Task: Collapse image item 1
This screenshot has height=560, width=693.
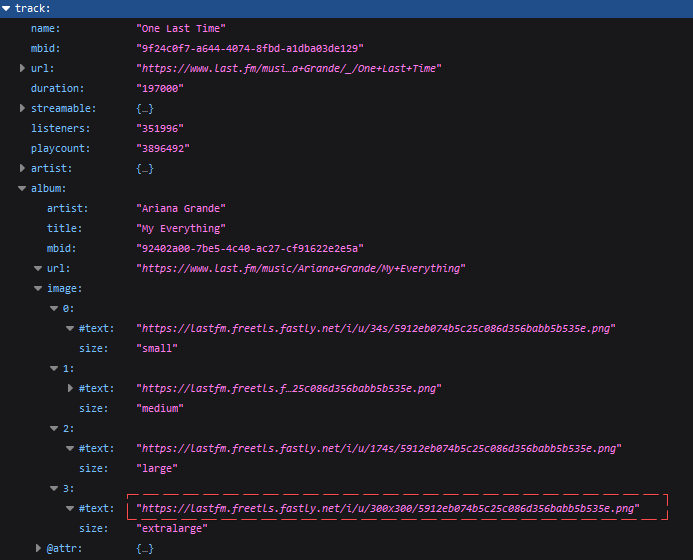Action: tap(54, 368)
